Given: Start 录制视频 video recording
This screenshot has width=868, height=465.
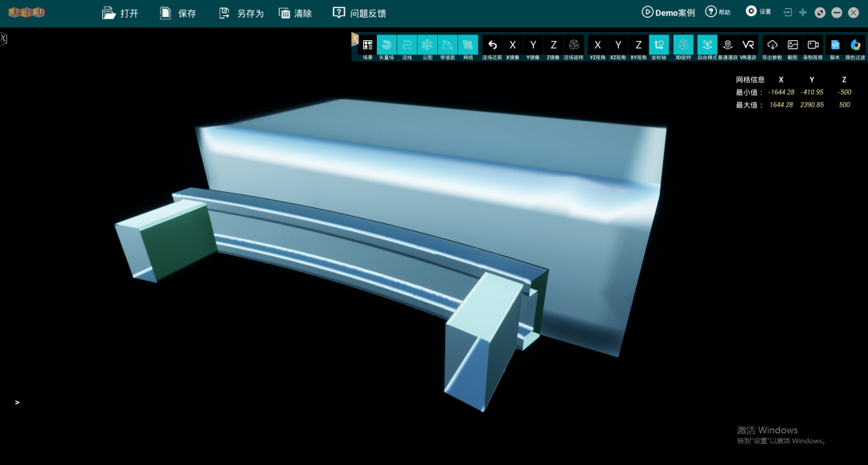Looking at the screenshot, I should 813,48.
